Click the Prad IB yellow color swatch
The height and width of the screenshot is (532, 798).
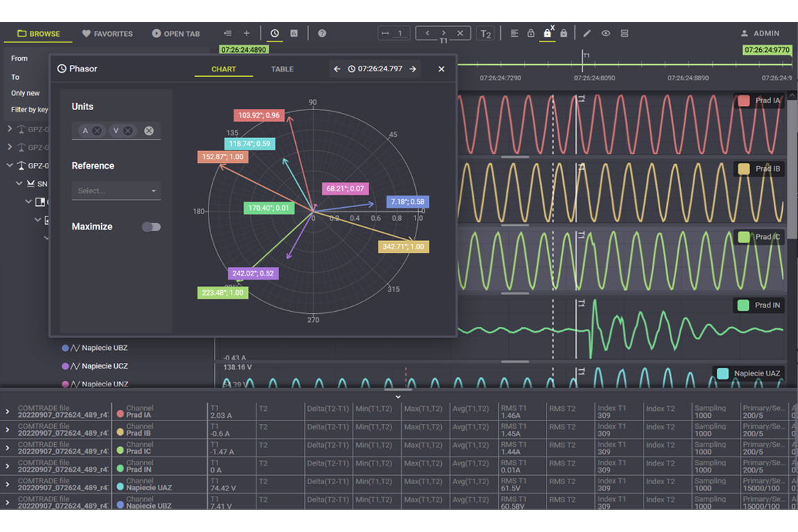pyautogui.click(x=743, y=168)
